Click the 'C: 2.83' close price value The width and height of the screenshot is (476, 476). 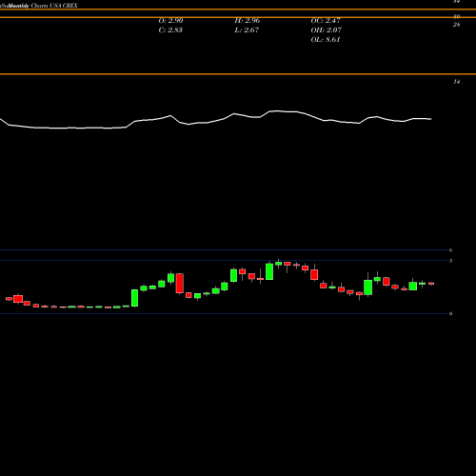(170, 30)
